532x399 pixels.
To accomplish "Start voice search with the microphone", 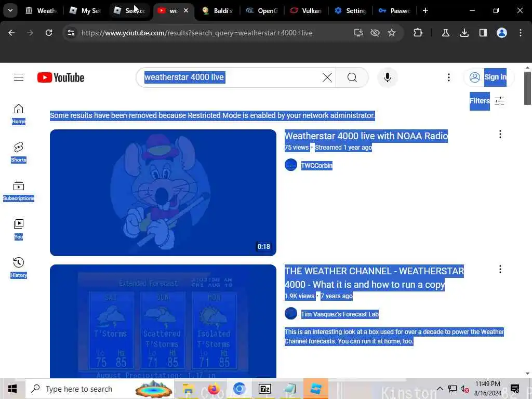I will pyautogui.click(x=387, y=77).
